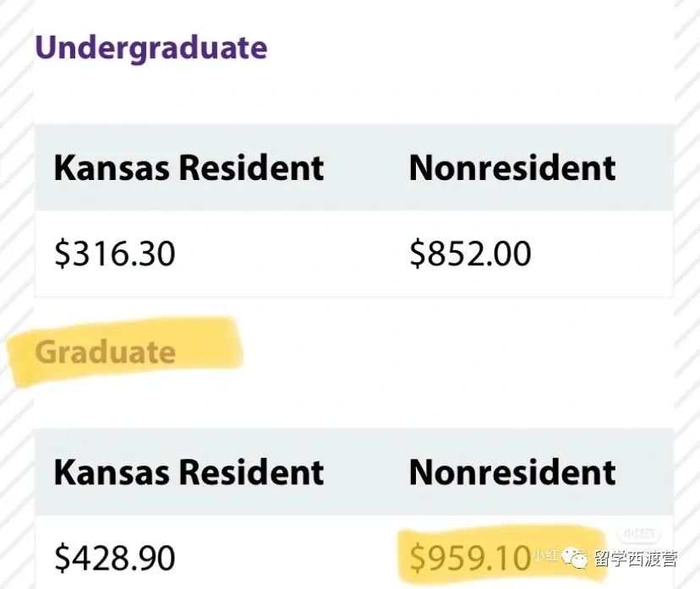Image resolution: width=700 pixels, height=589 pixels.
Task: Click the faint 小红 text beside the WeChat logo
Action: tap(545, 555)
